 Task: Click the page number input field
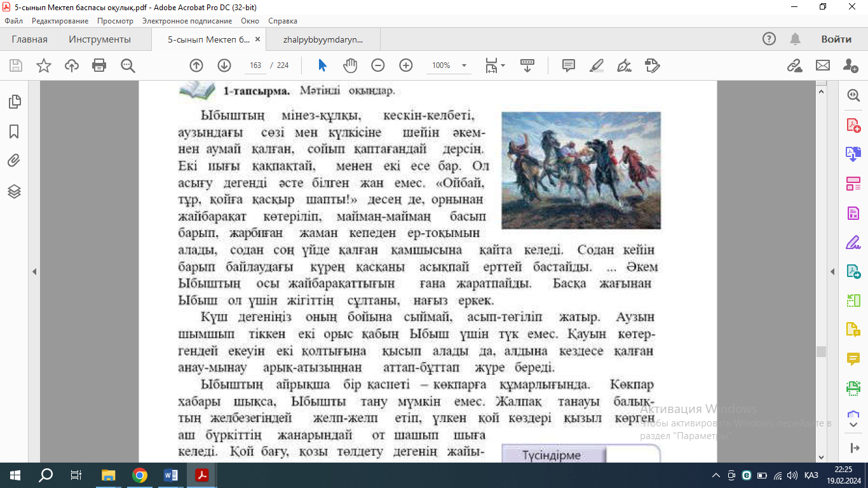pyautogui.click(x=256, y=65)
